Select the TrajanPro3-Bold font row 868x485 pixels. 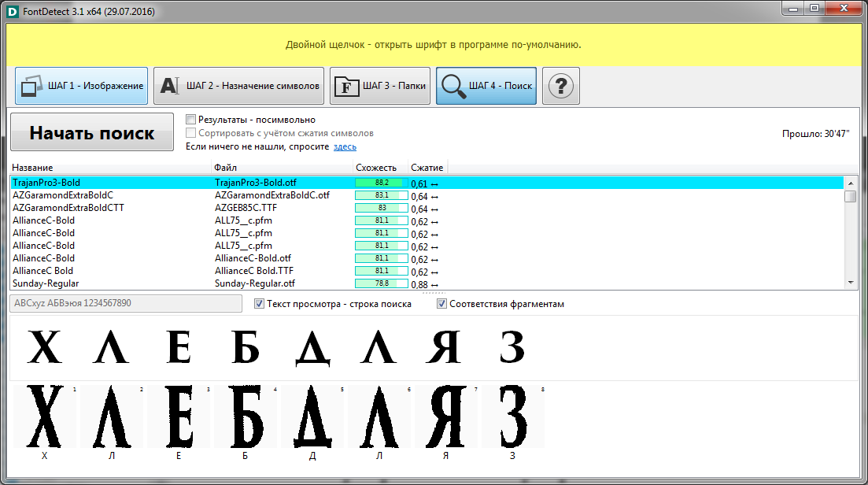click(427, 183)
